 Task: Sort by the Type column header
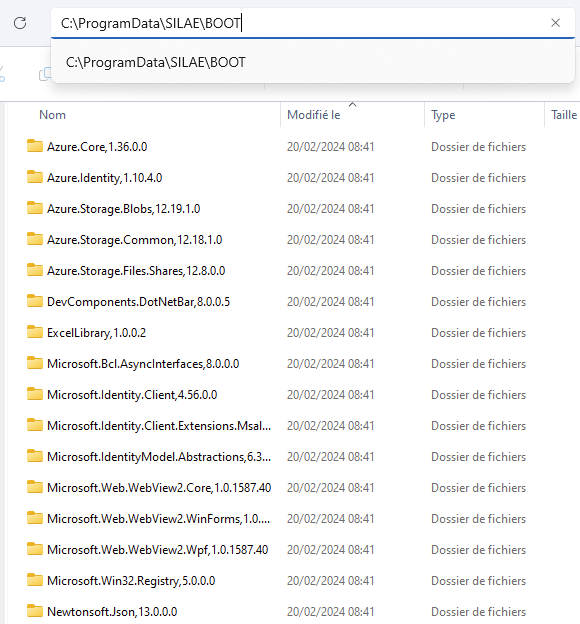click(443, 115)
